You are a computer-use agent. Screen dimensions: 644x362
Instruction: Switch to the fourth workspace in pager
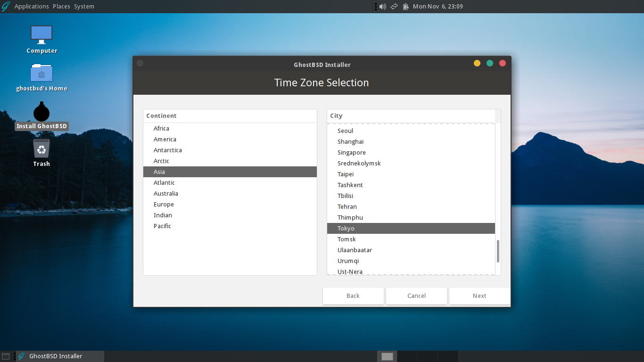pyautogui.click(x=448, y=356)
